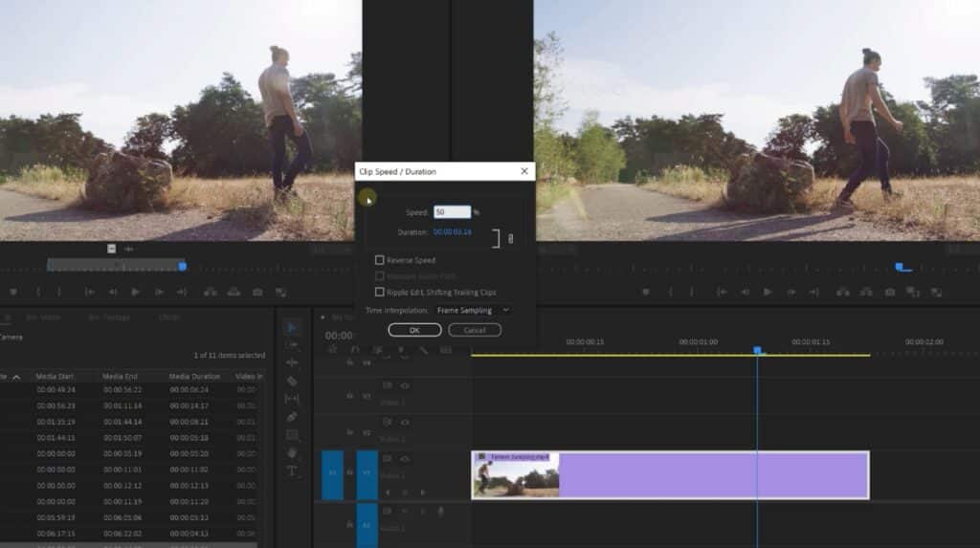Pick the Pen tool in the tools panel
Viewport: 980px width, 548px height.
292,417
